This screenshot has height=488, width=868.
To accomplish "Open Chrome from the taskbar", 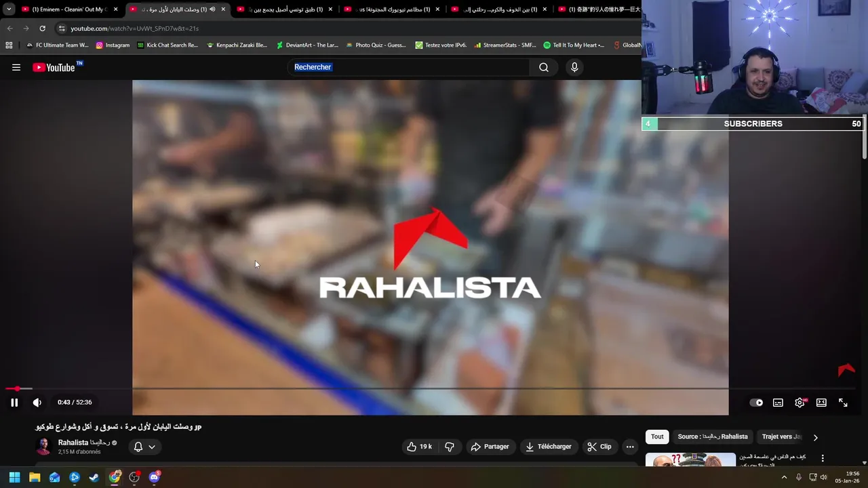I will (115, 477).
